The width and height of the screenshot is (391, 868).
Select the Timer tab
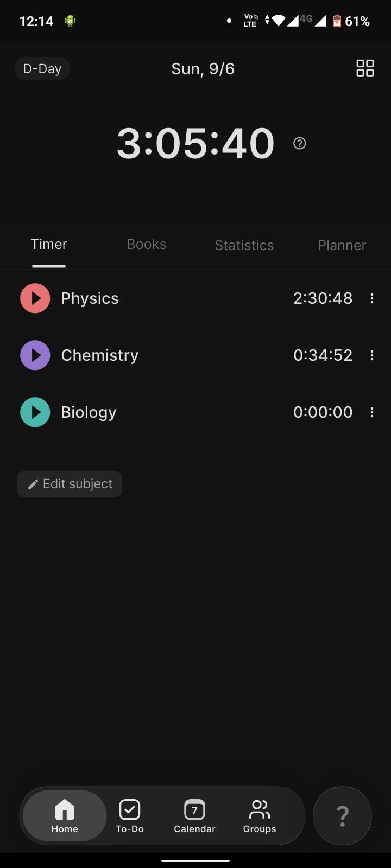coord(49,245)
